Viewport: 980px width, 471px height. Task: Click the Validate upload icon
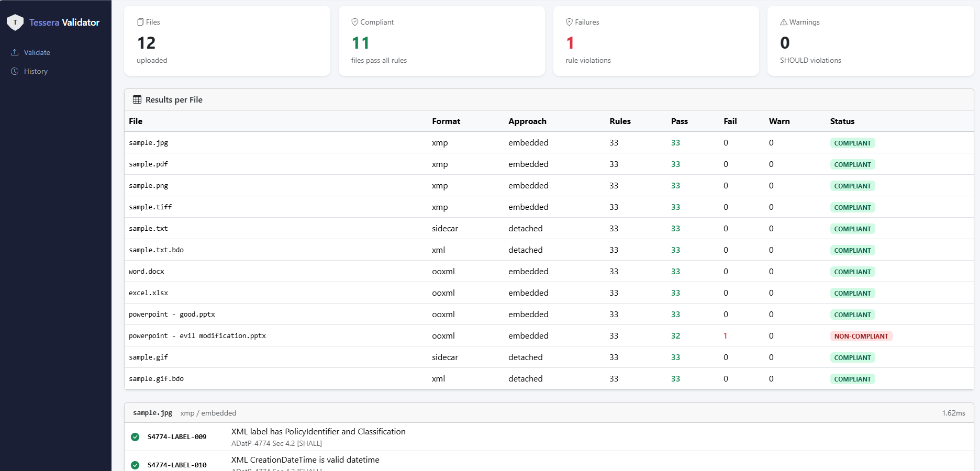point(15,52)
